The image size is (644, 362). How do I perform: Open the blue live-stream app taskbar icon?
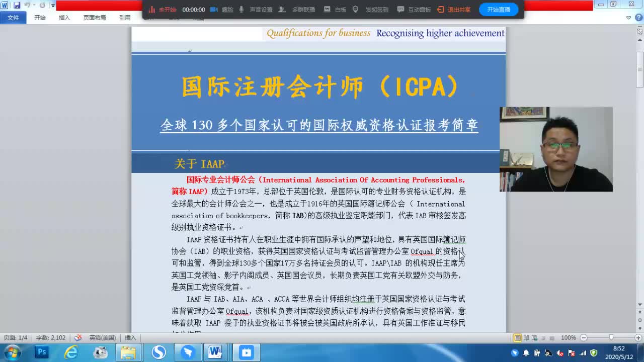pos(247,352)
